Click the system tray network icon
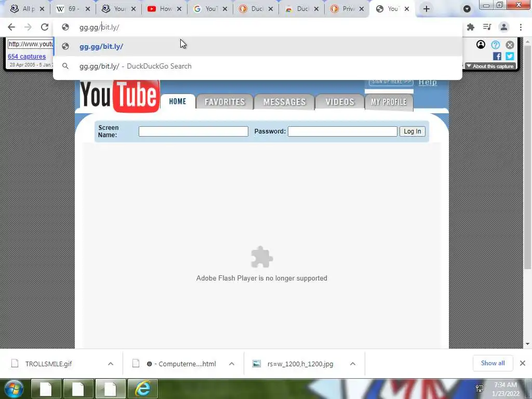Screen dimensions: 532x399 pyautogui.click(x=480, y=389)
